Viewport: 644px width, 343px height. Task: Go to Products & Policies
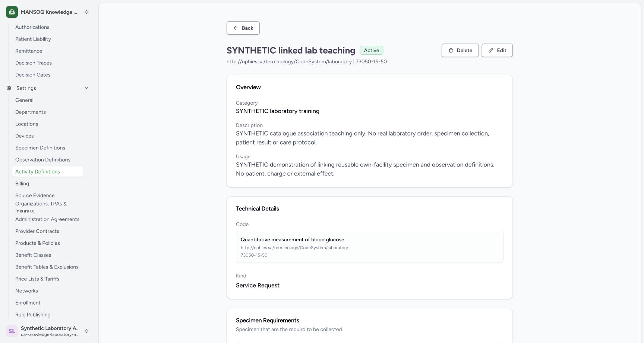click(38, 243)
